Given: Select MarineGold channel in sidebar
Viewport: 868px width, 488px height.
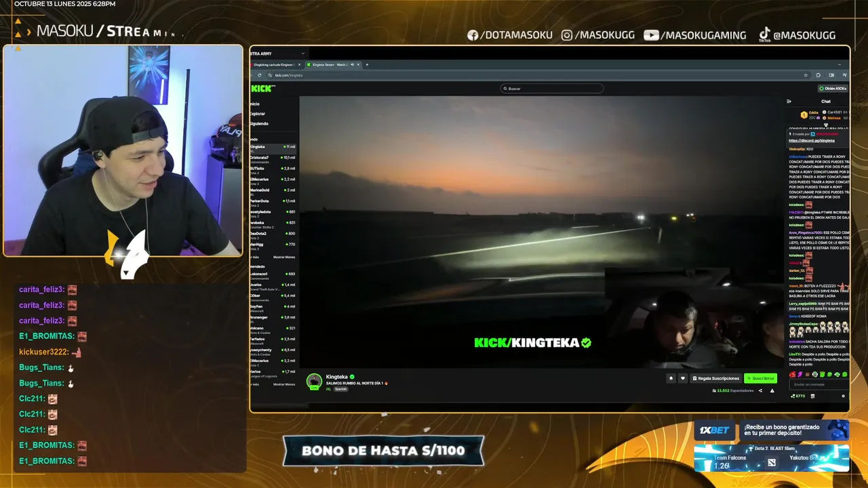Looking at the screenshot, I should (273, 191).
